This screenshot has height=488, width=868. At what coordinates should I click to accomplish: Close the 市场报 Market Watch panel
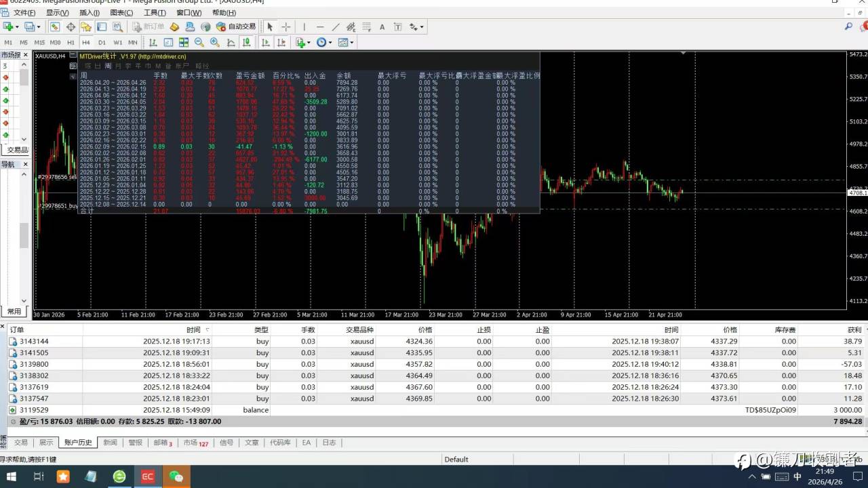[26, 55]
